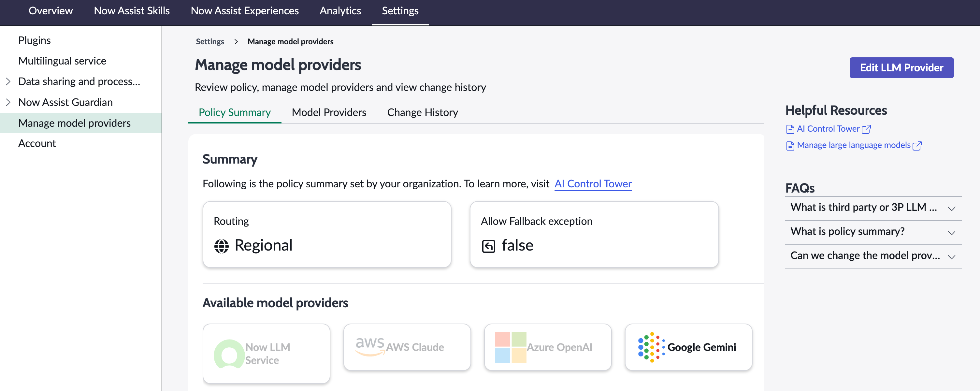Click document icon beside Manage large language models
Viewport: 980px width, 391px height.
tap(790, 146)
